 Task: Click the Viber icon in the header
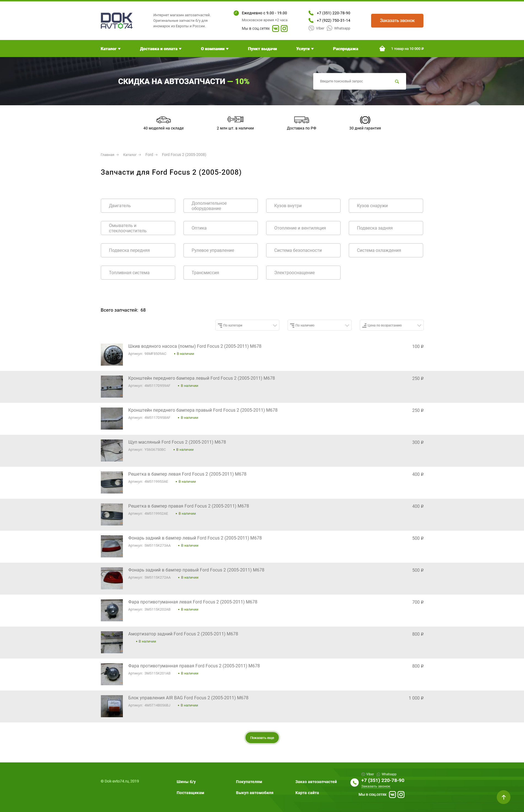(x=311, y=28)
